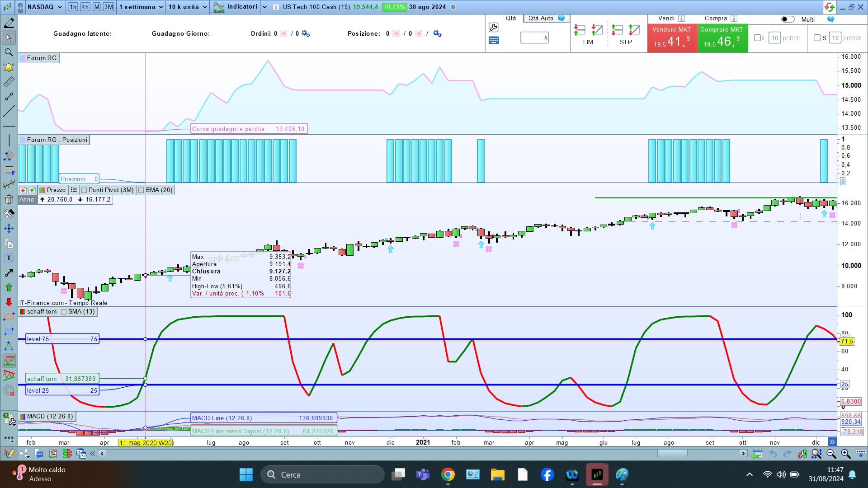Toggle the Multi switch
868x488 pixels.
point(788,19)
